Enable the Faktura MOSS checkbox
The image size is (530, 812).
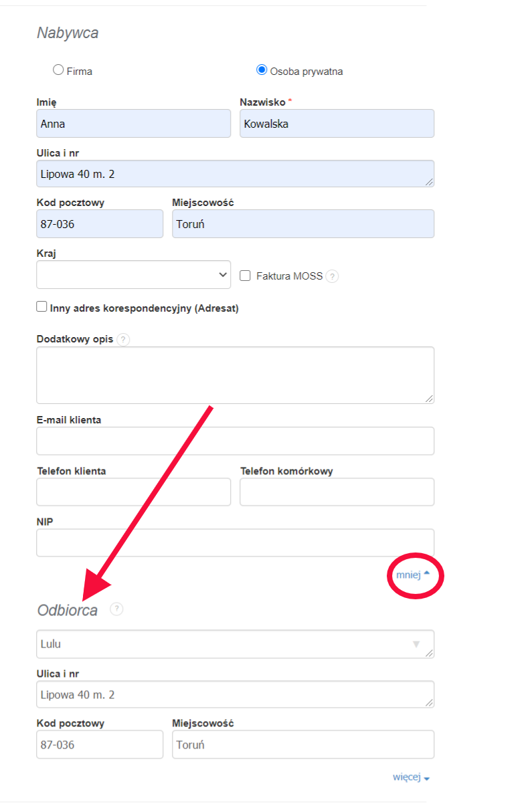pos(245,276)
